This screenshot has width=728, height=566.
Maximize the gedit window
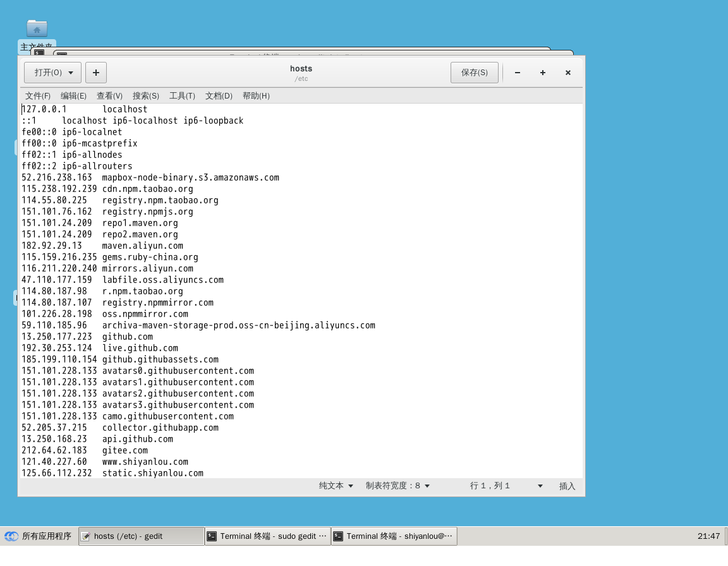tap(542, 73)
